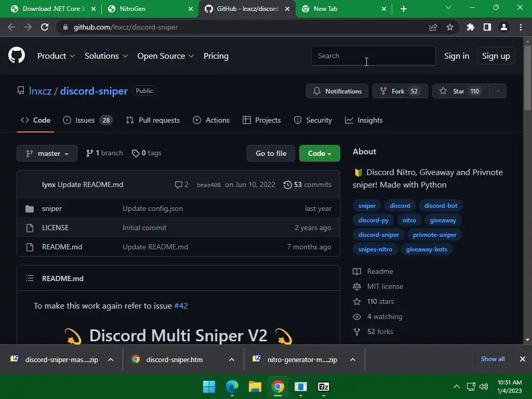Click the Notifications button
This screenshot has width=532, height=399.
pos(337,91)
